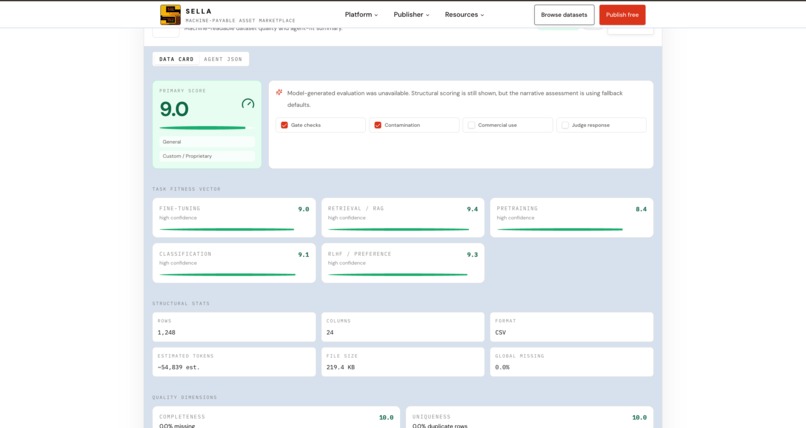The width and height of the screenshot is (806, 428).
Task: Click the General tag in score card
Action: [207, 142]
